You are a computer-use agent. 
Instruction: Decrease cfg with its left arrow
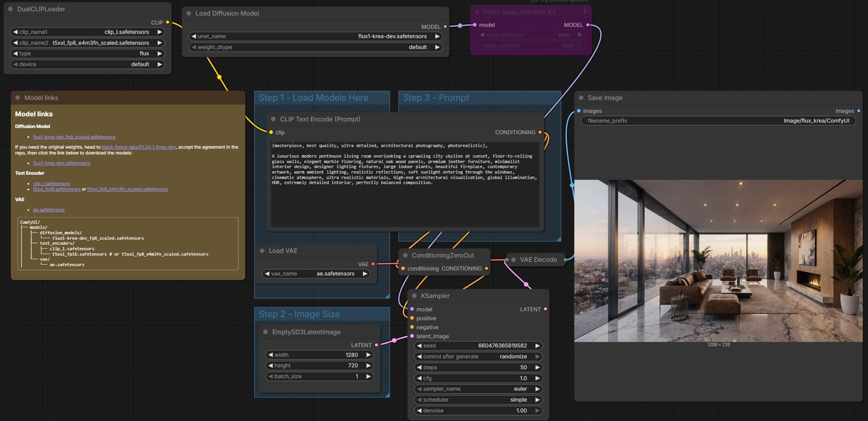click(x=419, y=378)
